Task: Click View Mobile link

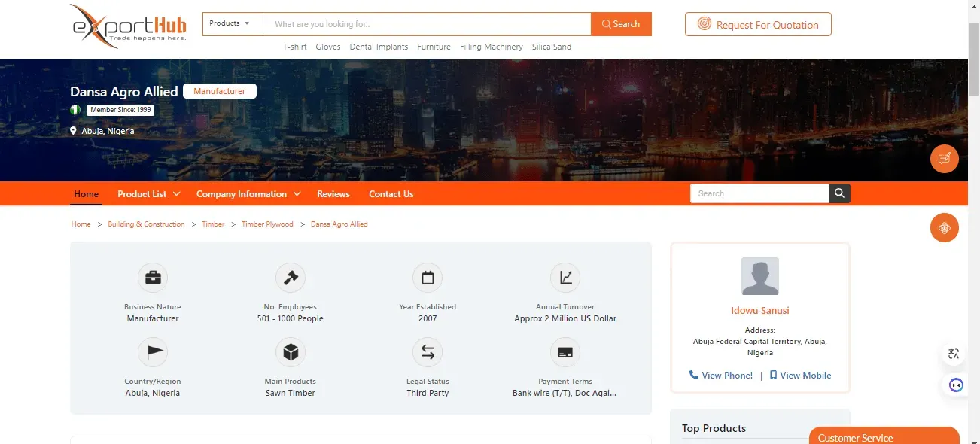Action: (800, 376)
